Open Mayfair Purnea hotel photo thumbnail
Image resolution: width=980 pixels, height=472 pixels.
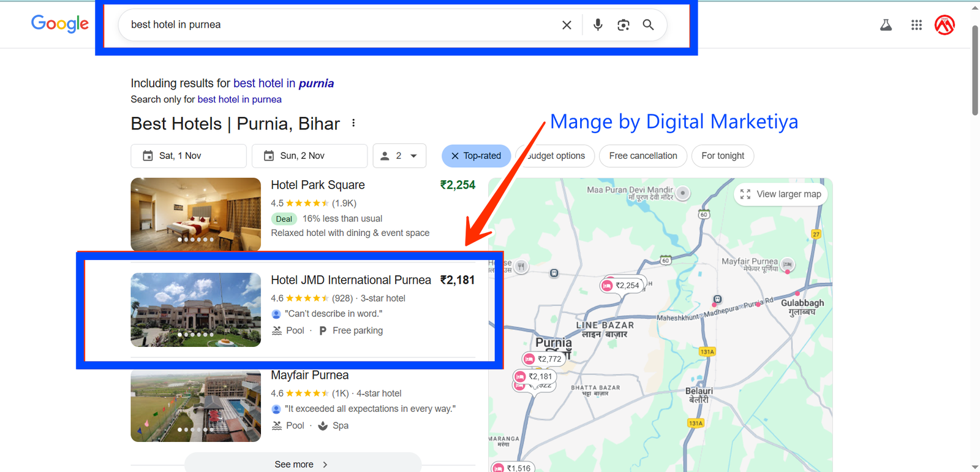click(195, 406)
